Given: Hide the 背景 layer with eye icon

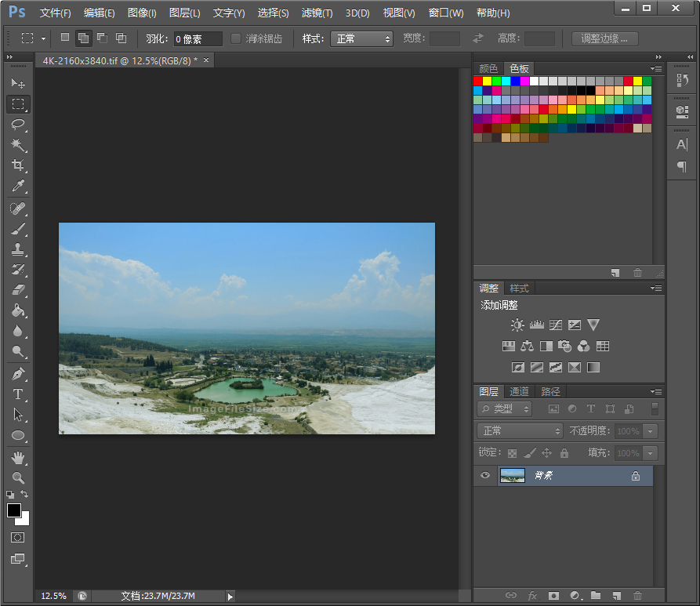Looking at the screenshot, I should pyautogui.click(x=485, y=476).
